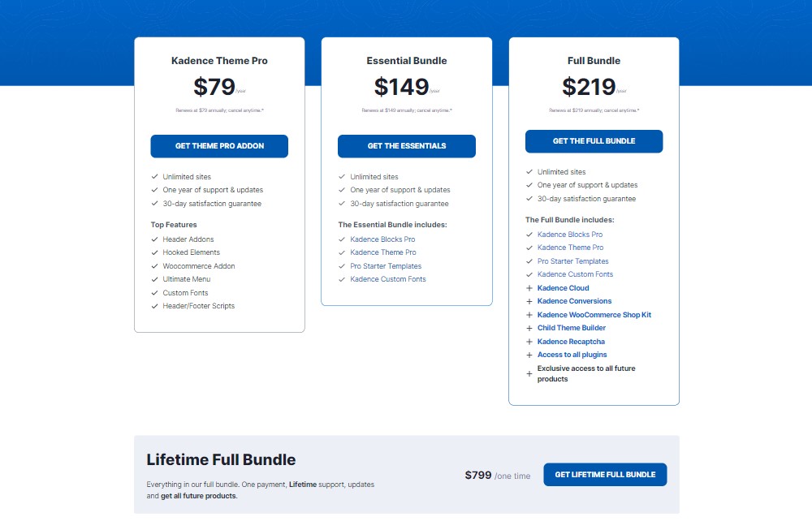This screenshot has height=530, width=812.
Task: Click the GET THE FULL BUNDLE button
Action: pos(594,140)
